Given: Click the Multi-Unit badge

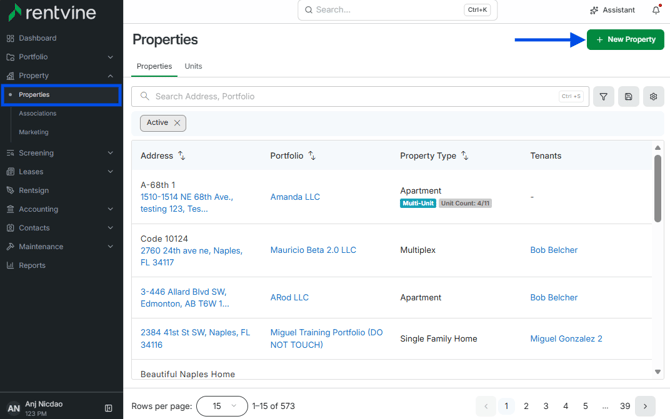Looking at the screenshot, I should pos(418,203).
